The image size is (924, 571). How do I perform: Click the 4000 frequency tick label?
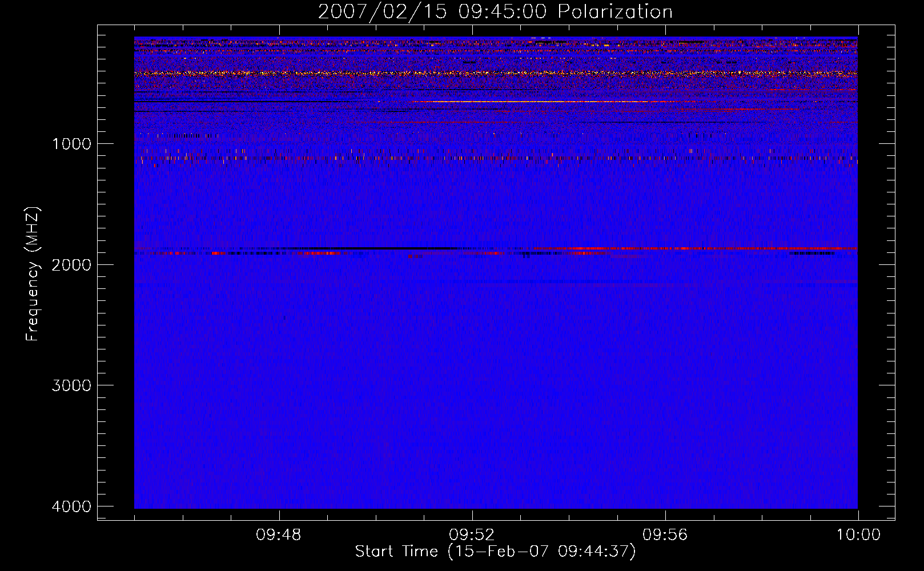click(71, 506)
